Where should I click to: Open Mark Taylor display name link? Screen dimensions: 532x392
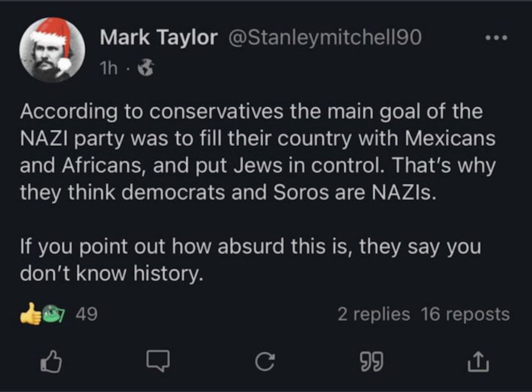point(159,38)
